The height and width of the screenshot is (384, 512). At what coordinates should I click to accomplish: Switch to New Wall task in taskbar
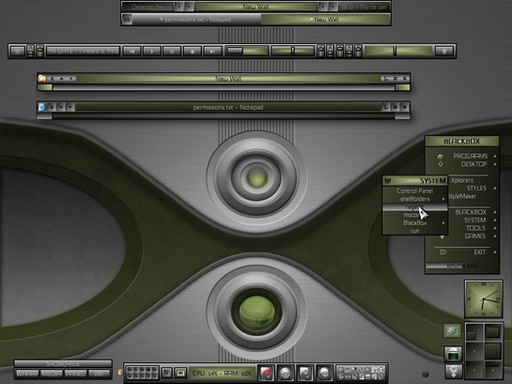[x=326, y=20]
